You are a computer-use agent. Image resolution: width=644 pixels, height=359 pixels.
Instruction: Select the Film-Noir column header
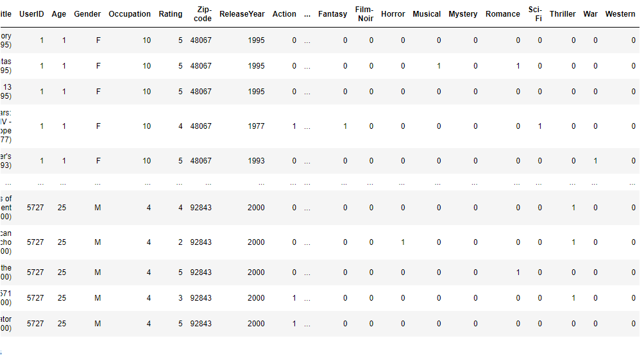[364, 14]
